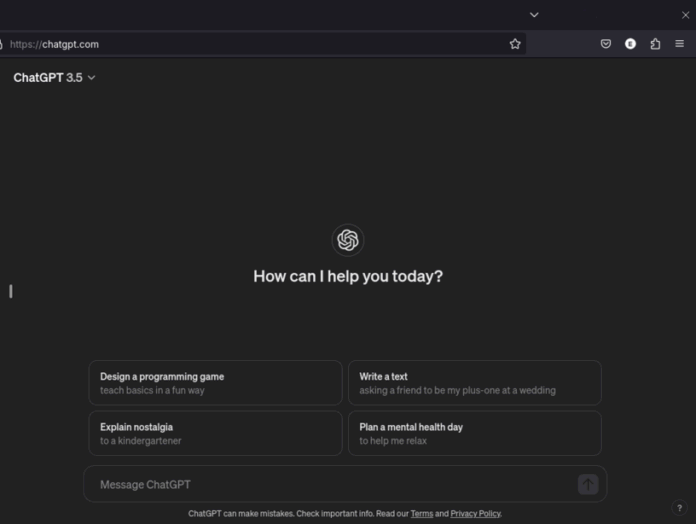Open the Pocket save icon

[x=605, y=44]
